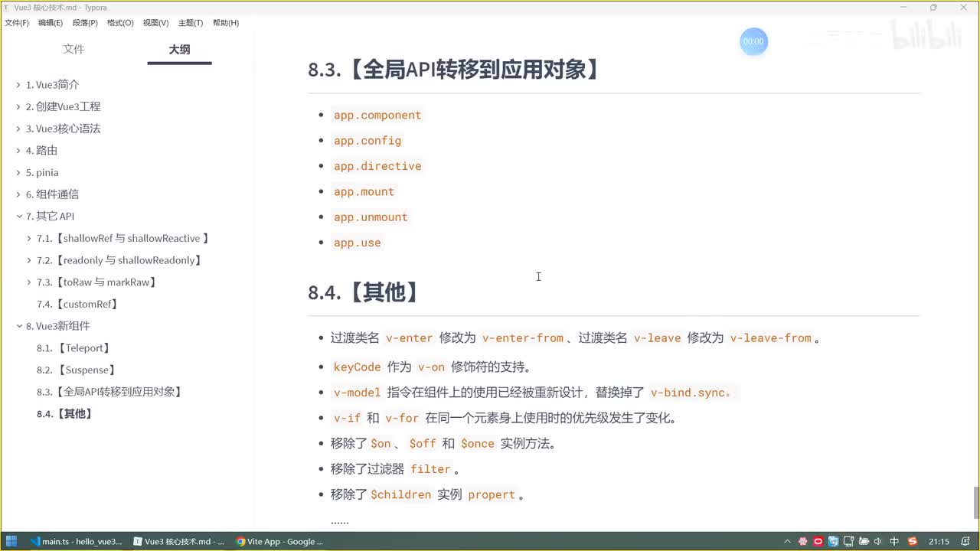Expand the 7.3 toRaw outline node
This screenshot has width=980, height=551.
(29, 282)
